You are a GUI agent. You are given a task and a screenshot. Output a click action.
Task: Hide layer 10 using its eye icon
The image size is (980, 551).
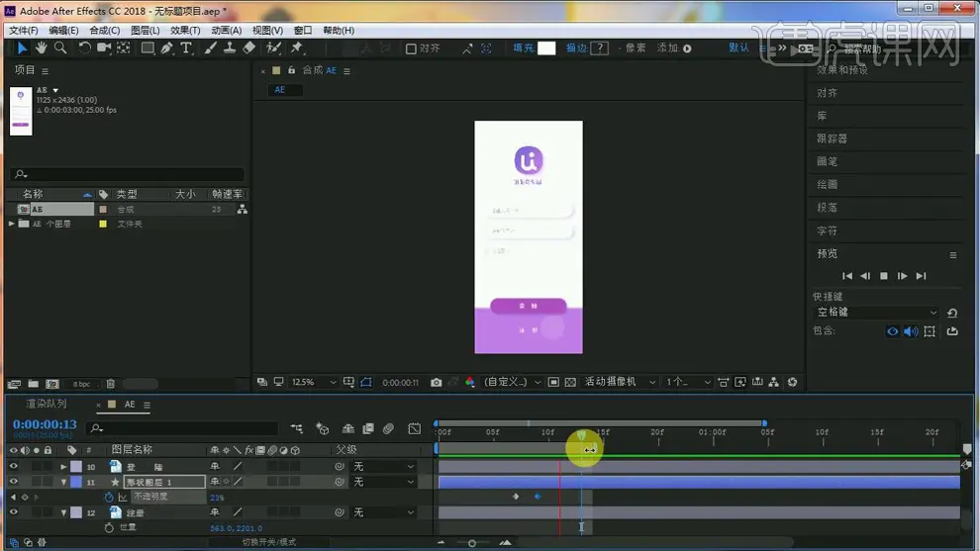coord(14,466)
